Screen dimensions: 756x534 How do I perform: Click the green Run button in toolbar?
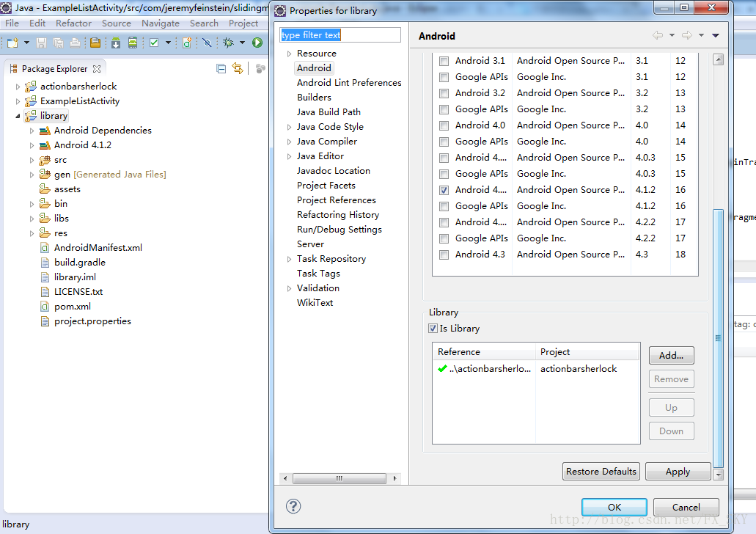257,43
